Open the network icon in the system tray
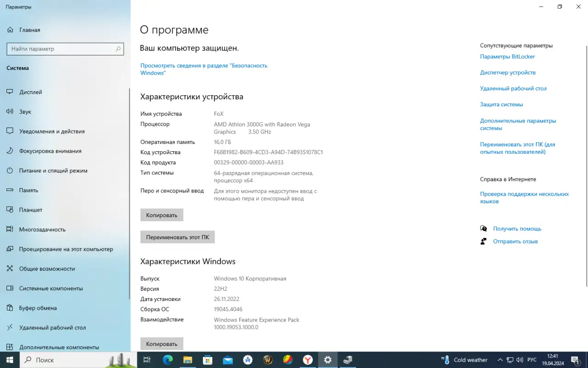 510,360
